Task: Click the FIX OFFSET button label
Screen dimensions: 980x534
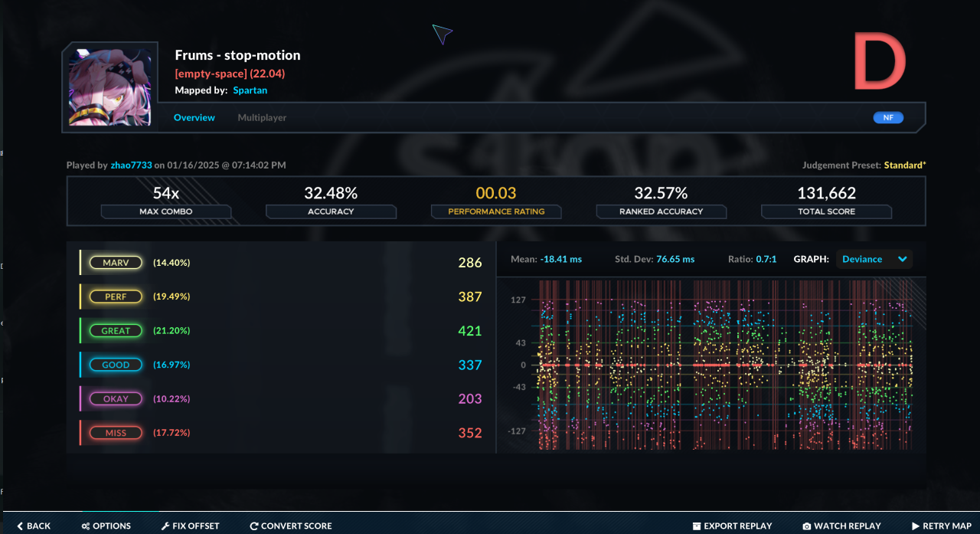Action: pyautogui.click(x=196, y=526)
